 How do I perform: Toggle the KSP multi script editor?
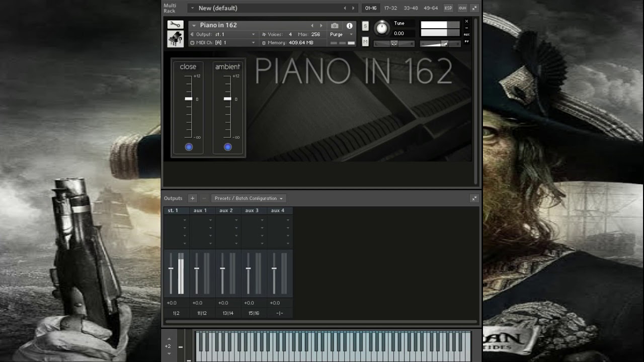[448, 8]
